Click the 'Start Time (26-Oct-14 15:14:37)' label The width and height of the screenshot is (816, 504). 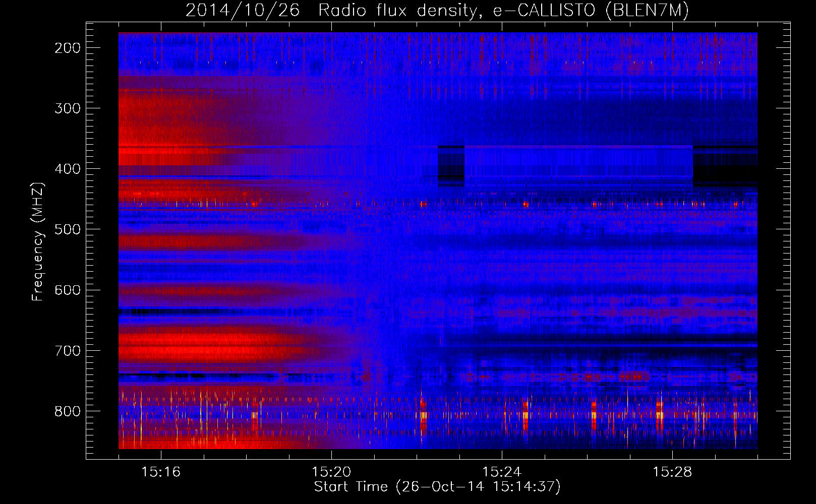(437, 487)
